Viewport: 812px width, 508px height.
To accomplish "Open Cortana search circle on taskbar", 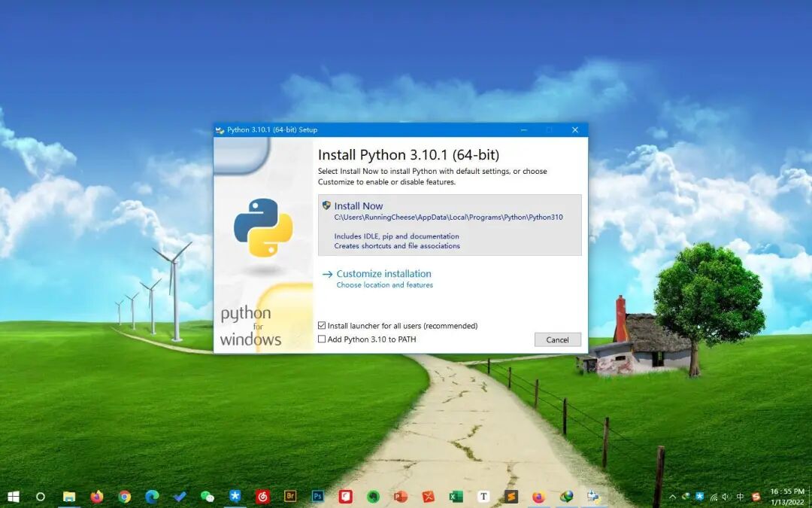I will 41,497.
